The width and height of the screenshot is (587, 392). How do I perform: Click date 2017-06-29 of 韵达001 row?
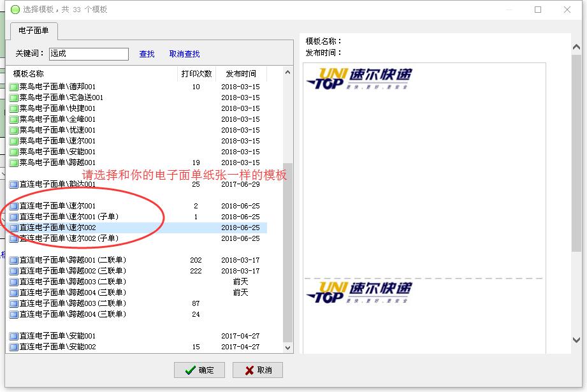click(240, 184)
